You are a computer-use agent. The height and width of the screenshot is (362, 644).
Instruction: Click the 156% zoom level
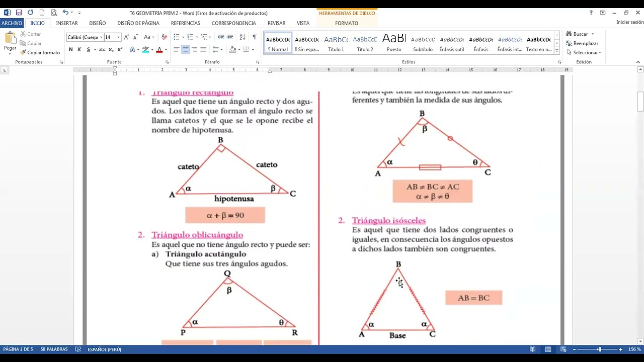[x=634, y=349]
